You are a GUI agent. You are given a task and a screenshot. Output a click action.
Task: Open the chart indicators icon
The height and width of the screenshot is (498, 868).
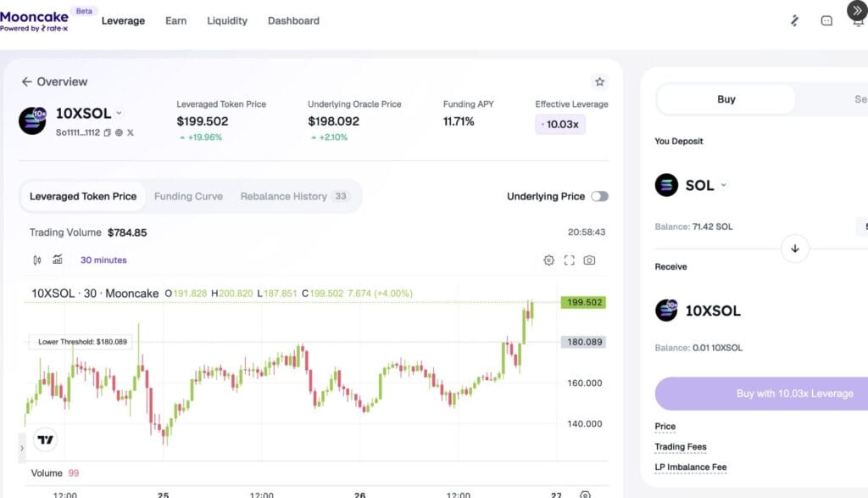(56, 260)
